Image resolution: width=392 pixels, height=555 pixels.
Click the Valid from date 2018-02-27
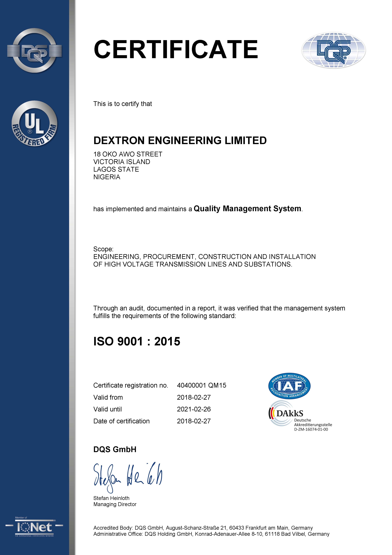tap(194, 397)
